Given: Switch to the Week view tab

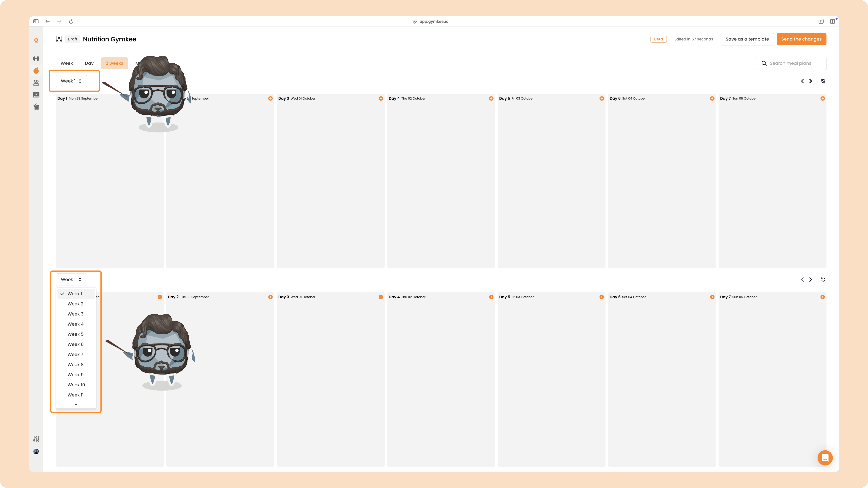Looking at the screenshot, I should [x=67, y=63].
